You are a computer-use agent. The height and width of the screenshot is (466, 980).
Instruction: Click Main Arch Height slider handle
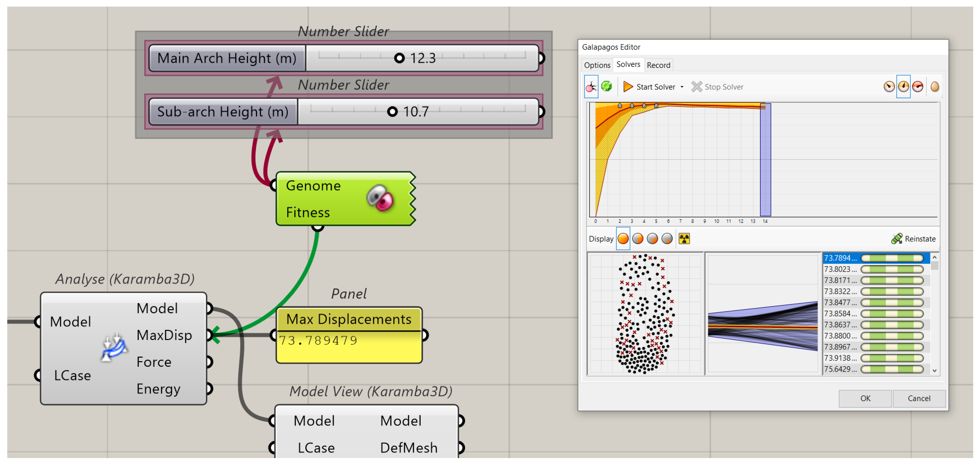coord(399,58)
